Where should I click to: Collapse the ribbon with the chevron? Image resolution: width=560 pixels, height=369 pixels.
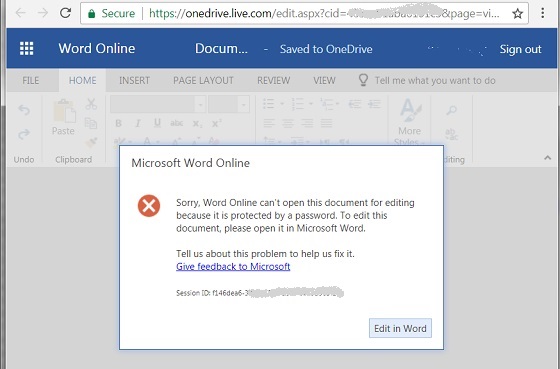coord(548,158)
